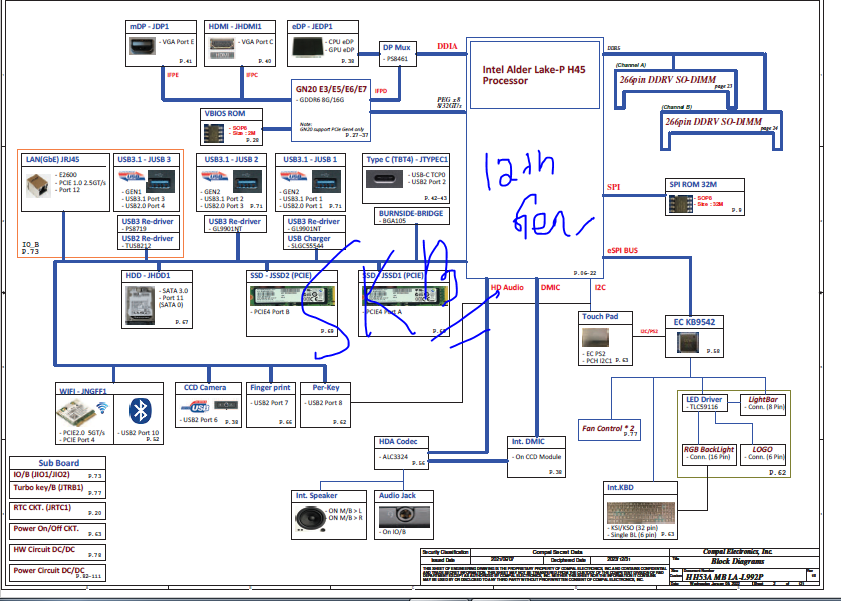
Task: Click the USB port image in JUSB 2 block
Action: click(247, 181)
